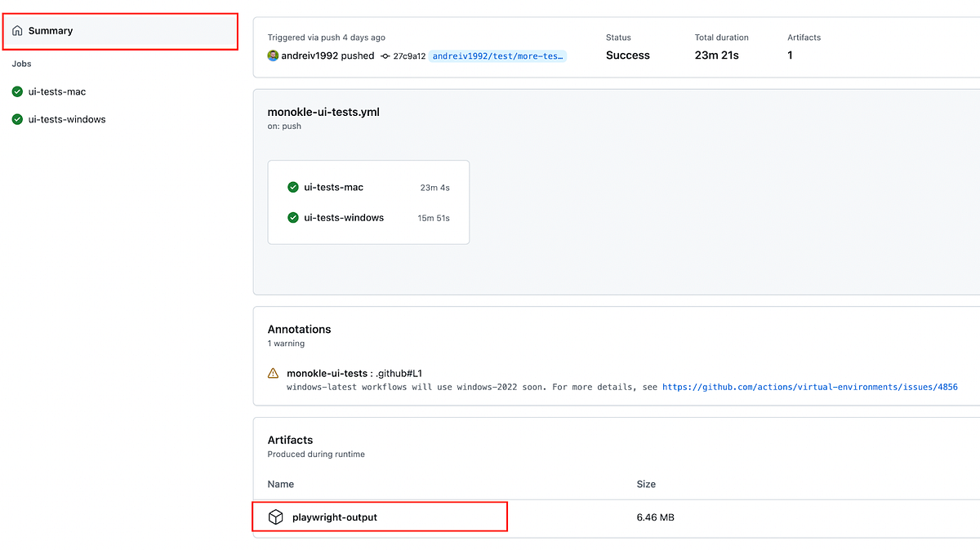Image resolution: width=980 pixels, height=550 pixels.
Task: Open the virtual-environments issues 4856 link
Action: [809, 387]
